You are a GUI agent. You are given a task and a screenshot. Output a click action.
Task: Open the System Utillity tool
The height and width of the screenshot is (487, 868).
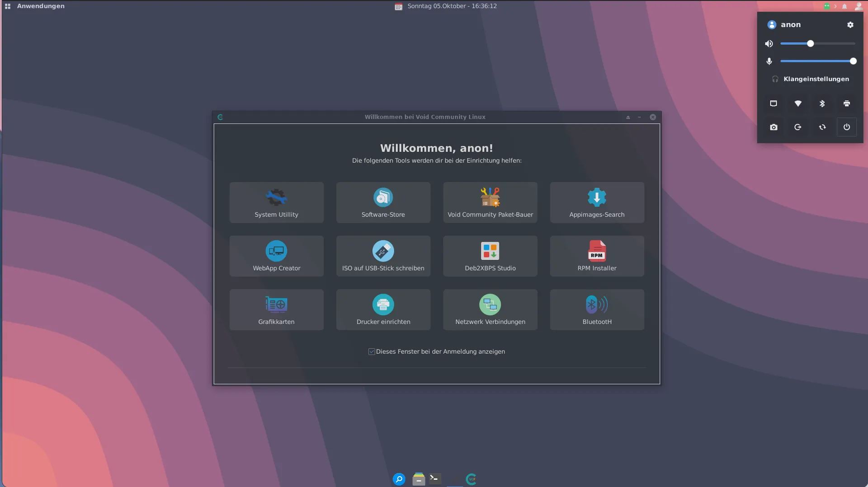[x=276, y=202]
